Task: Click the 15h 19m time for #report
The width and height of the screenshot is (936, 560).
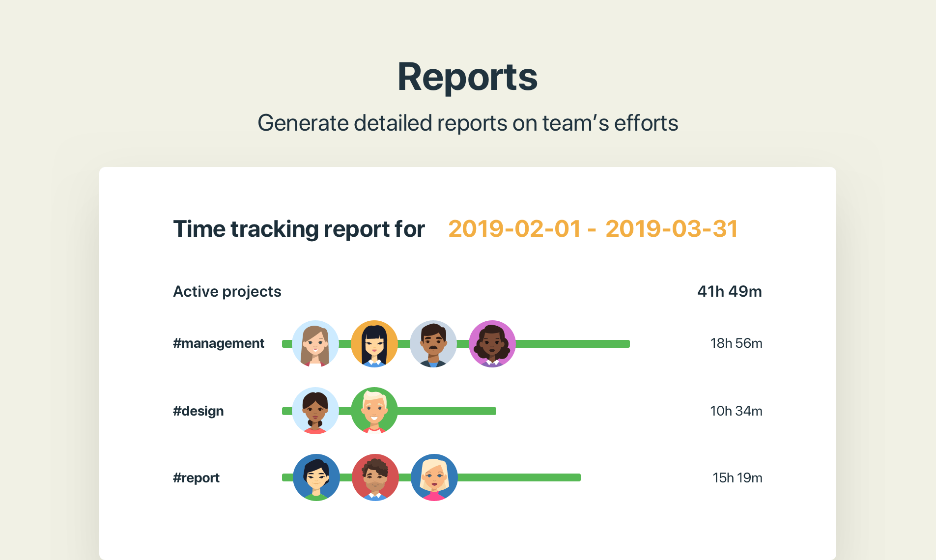Action: click(737, 477)
